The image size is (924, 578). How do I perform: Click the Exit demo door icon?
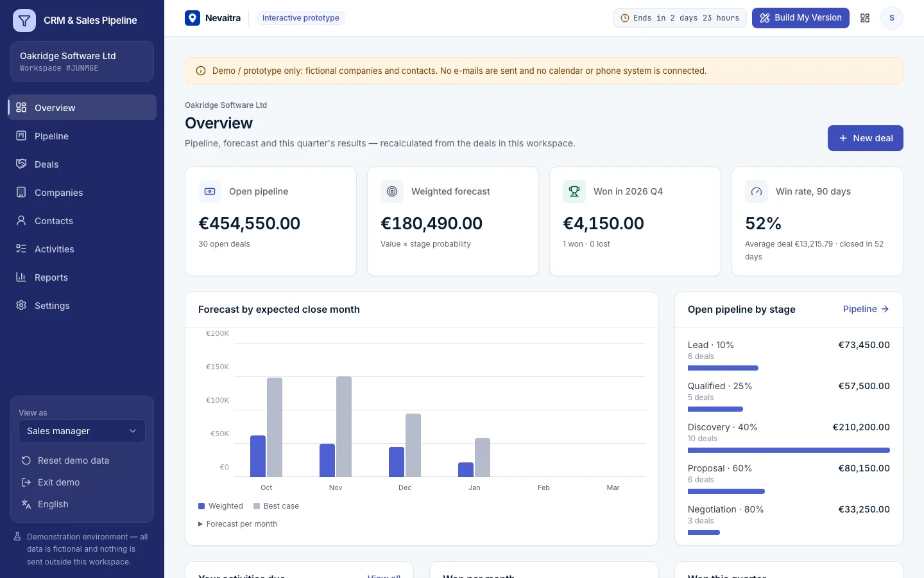[x=26, y=482]
